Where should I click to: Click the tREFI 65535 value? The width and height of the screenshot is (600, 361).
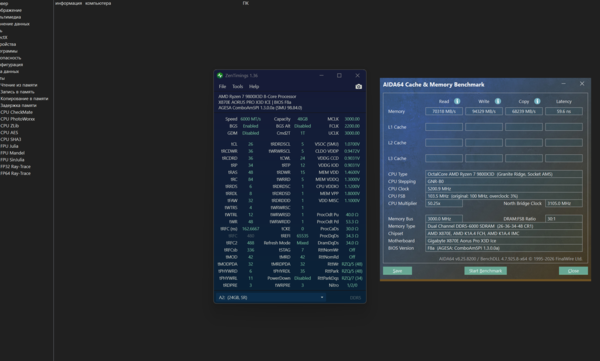(302, 236)
